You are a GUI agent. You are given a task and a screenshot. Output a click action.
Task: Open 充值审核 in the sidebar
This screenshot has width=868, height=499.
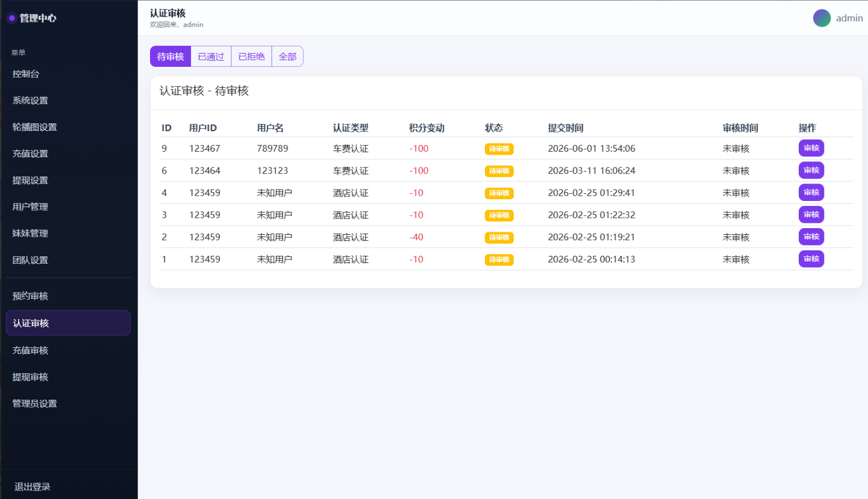click(69, 350)
